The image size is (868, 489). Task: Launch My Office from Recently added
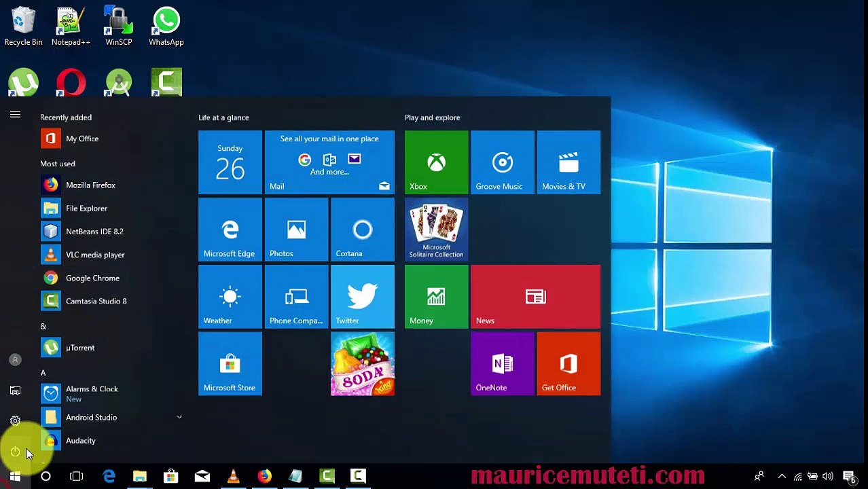coord(109,139)
